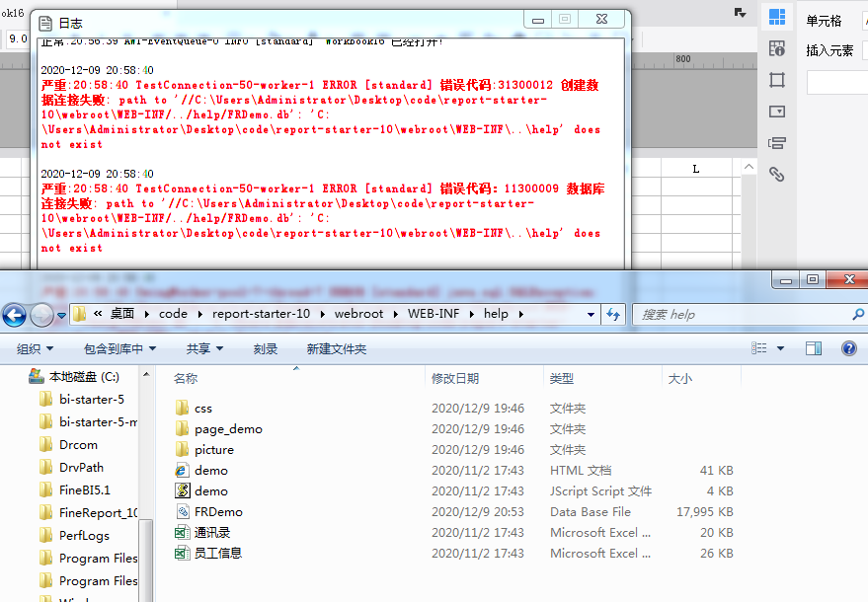
Task: Open recent locations dropdown arrow
Action: pyautogui.click(x=61, y=316)
